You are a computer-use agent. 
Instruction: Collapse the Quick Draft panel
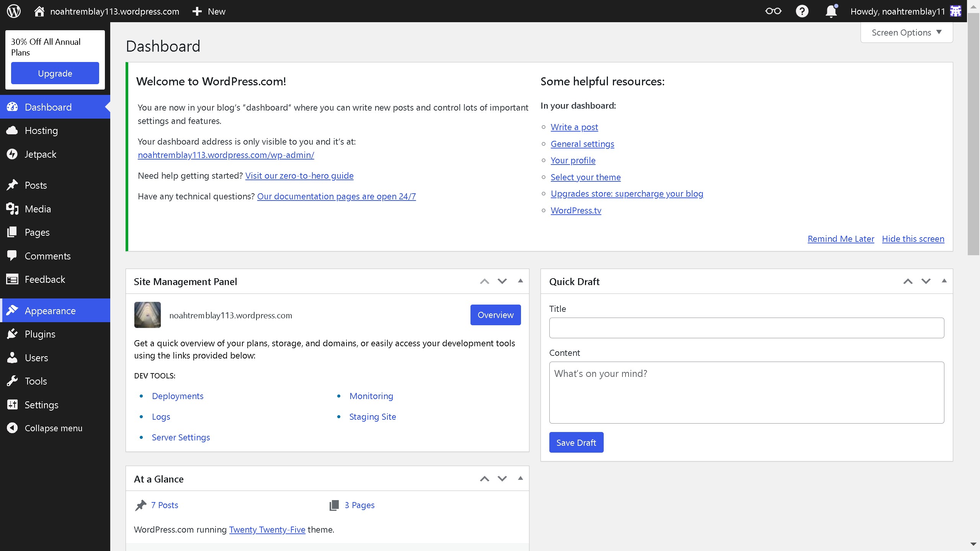pyautogui.click(x=944, y=281)
